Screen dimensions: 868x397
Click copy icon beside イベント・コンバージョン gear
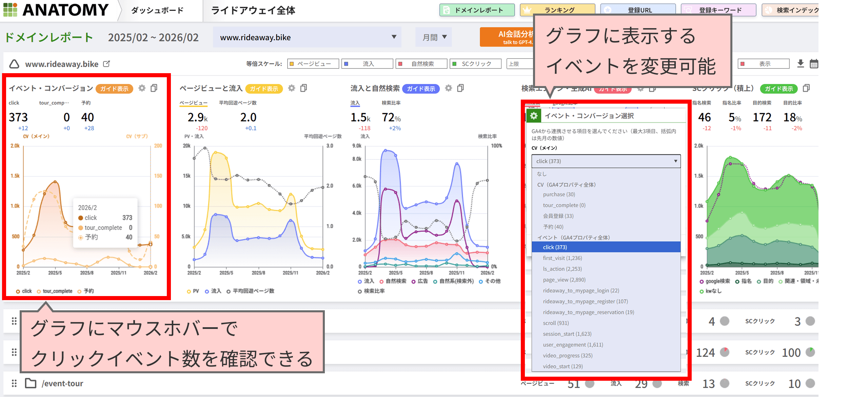click(x=154, y=88)
